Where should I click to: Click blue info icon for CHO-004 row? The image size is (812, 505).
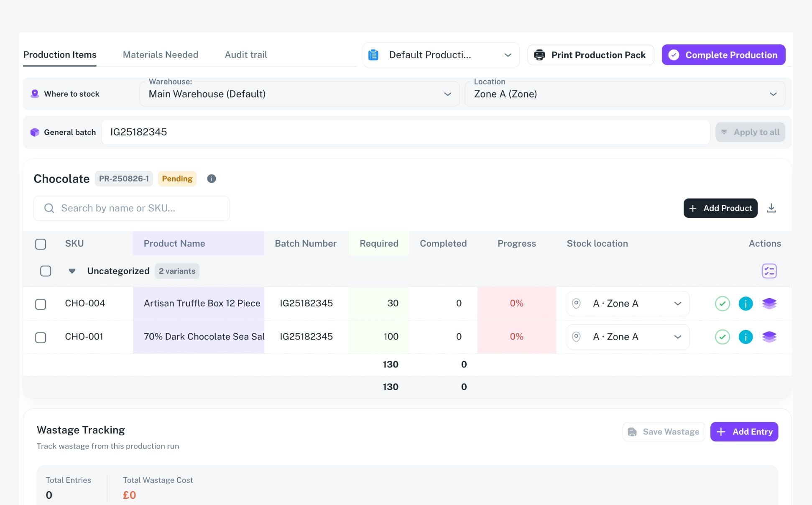[x=746, y=304]
